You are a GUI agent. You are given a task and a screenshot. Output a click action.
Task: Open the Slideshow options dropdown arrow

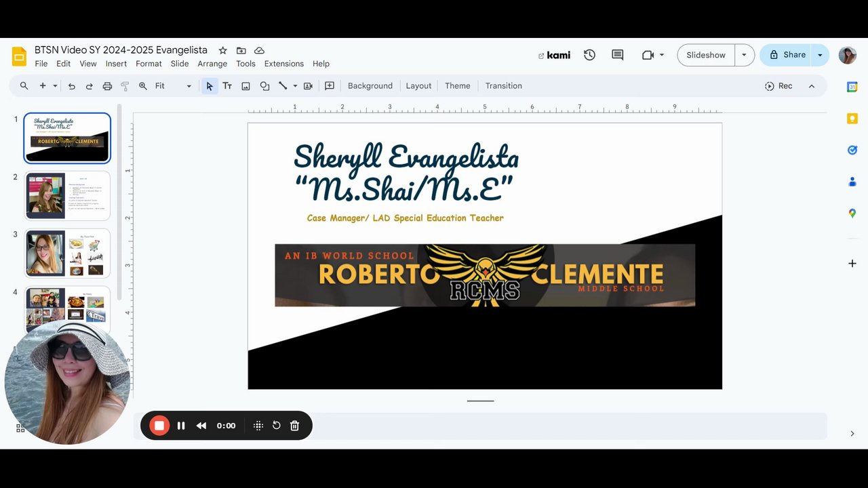[744, 55]
